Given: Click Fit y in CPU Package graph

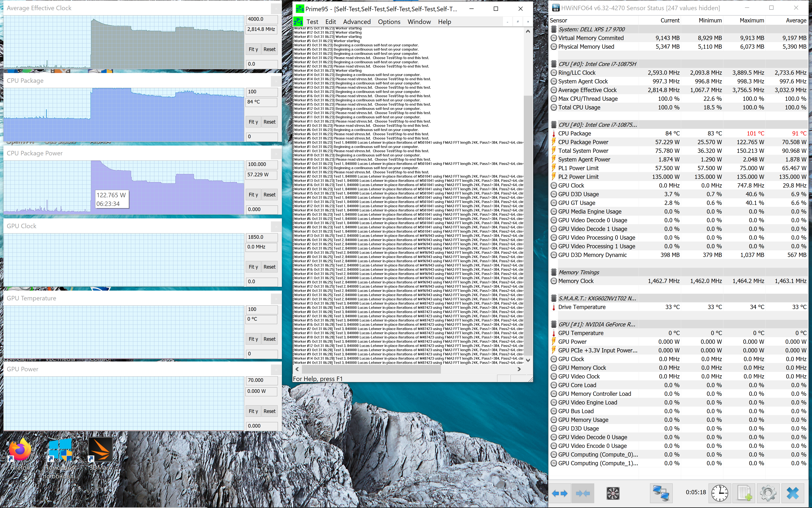Looking at the screenshot, I should pos(253,122).
